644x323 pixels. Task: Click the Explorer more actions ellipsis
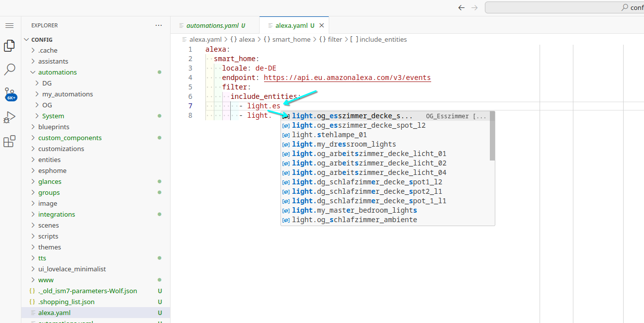(x=159, y=25)
